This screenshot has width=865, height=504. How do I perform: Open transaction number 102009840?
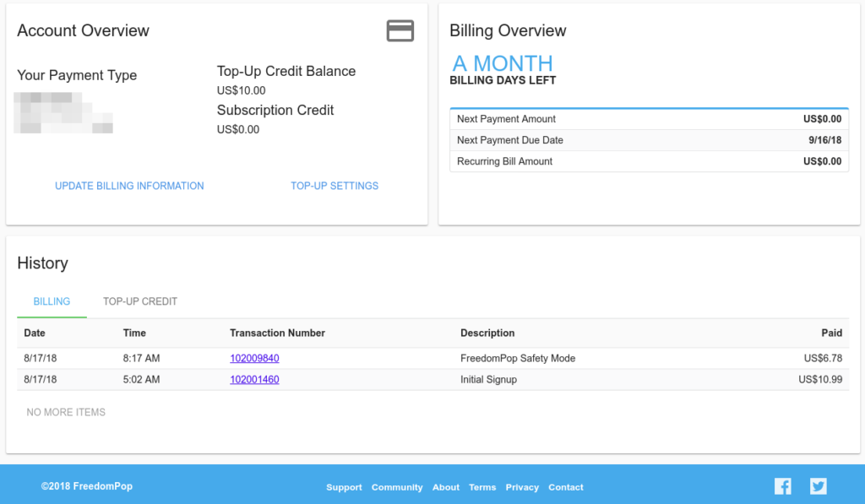pos(254,358)
